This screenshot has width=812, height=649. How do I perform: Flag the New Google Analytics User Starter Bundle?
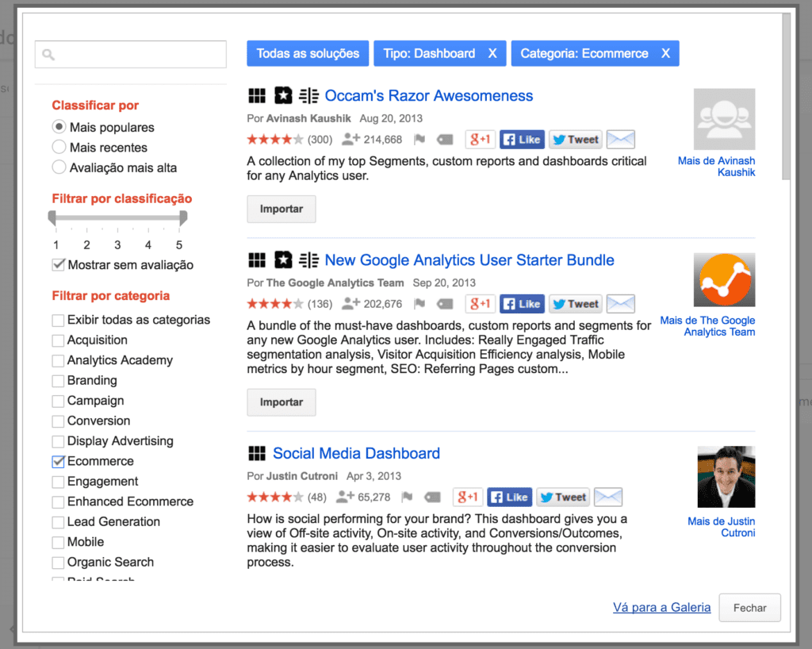click(419, 304)
